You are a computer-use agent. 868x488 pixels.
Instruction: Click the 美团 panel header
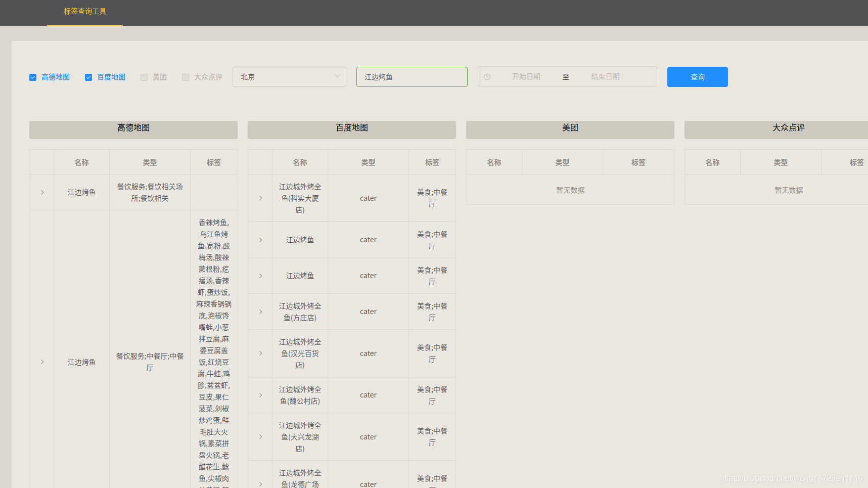tap(570, 129)
